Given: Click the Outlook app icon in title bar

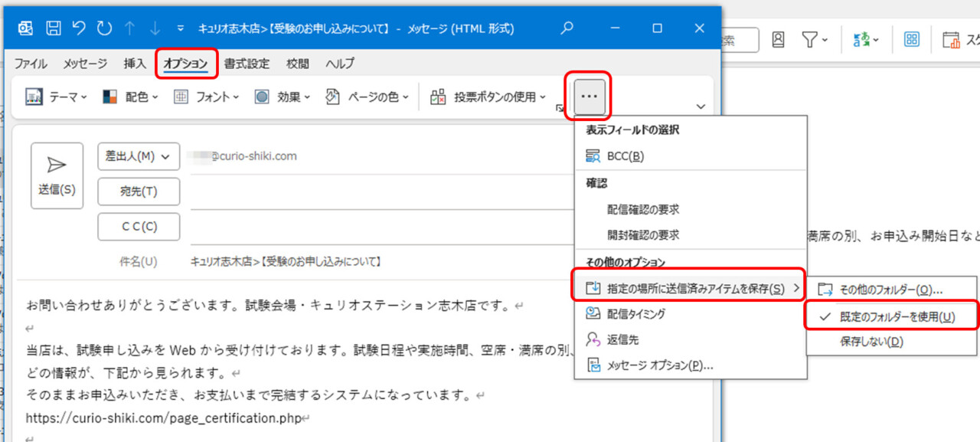Looking at the screenshot, I should [x=25, y=28].
